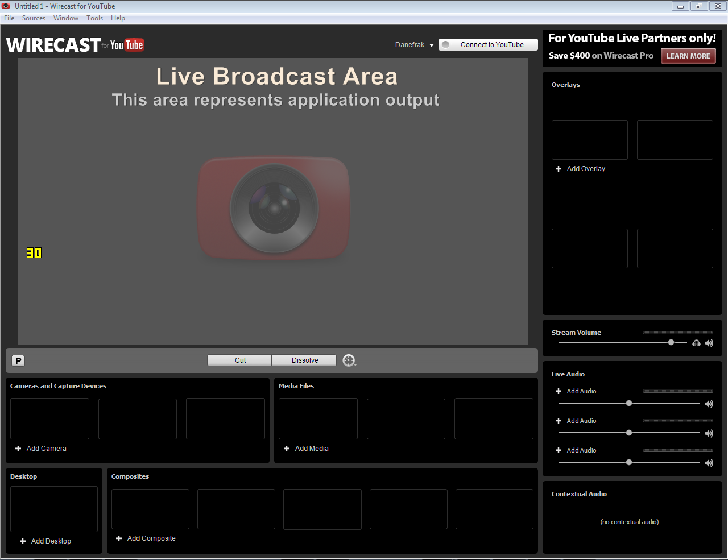Viewport: 728px width, 560px height.
Task: Open the Help menu
Action: pos(118,18)
